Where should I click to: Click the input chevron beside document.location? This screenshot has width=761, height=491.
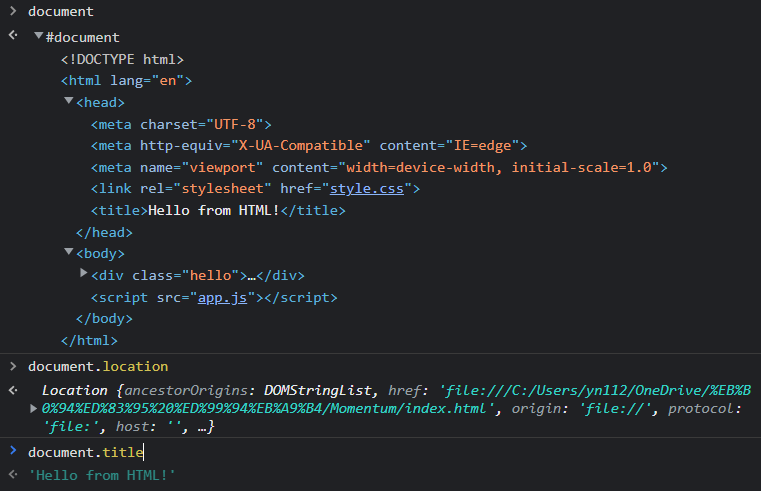(x=13, y=366)
